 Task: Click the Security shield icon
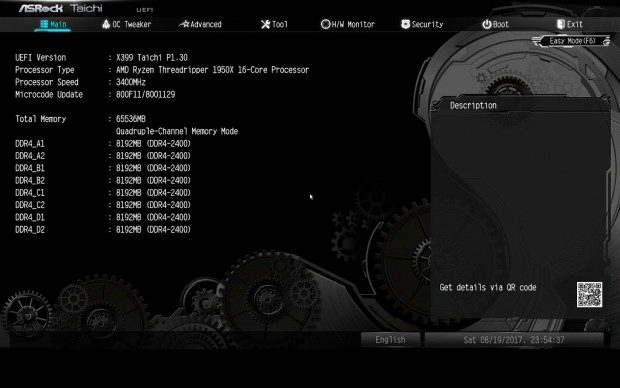coord(405,24)
